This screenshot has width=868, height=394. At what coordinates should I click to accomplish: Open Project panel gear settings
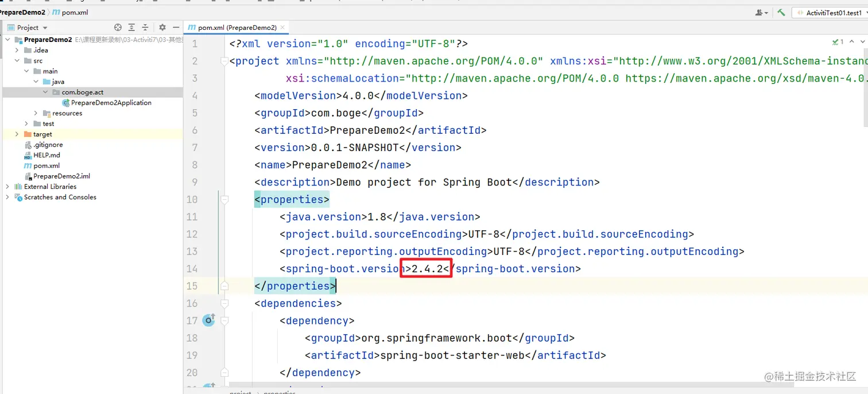tap(162, 27)
